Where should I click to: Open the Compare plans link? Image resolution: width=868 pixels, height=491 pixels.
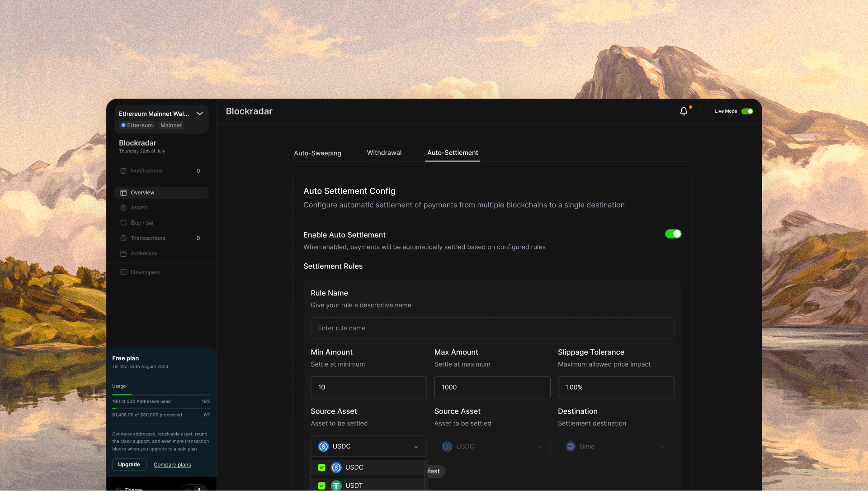pyautogui.click(x=172, y=465)
